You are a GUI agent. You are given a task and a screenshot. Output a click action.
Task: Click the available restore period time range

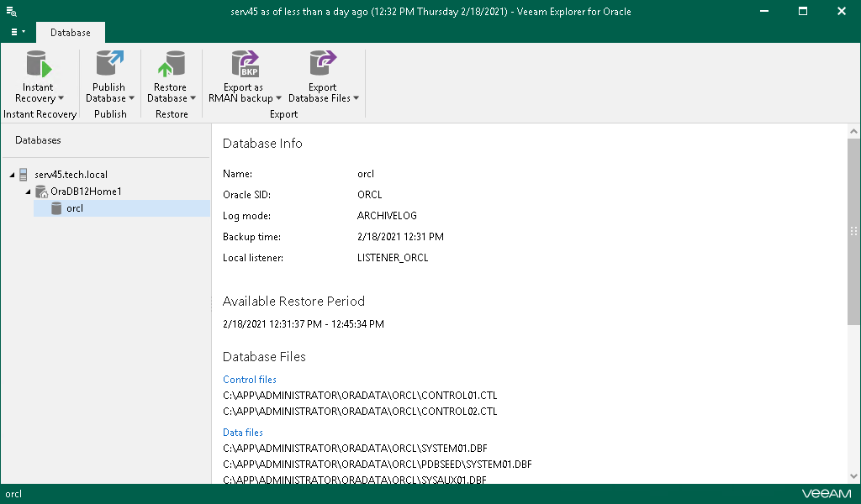click(303, 324)
